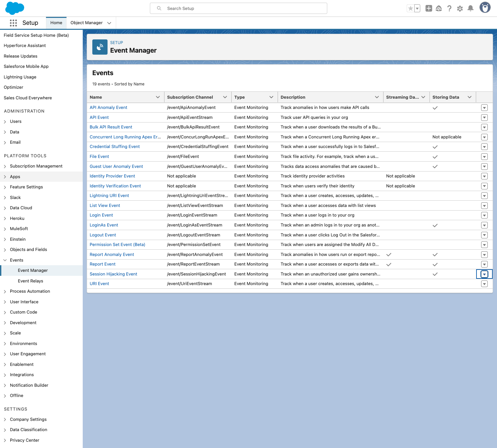497x448 pixels.
Task: Click the favorites star icon
Action: pos(410,9)
